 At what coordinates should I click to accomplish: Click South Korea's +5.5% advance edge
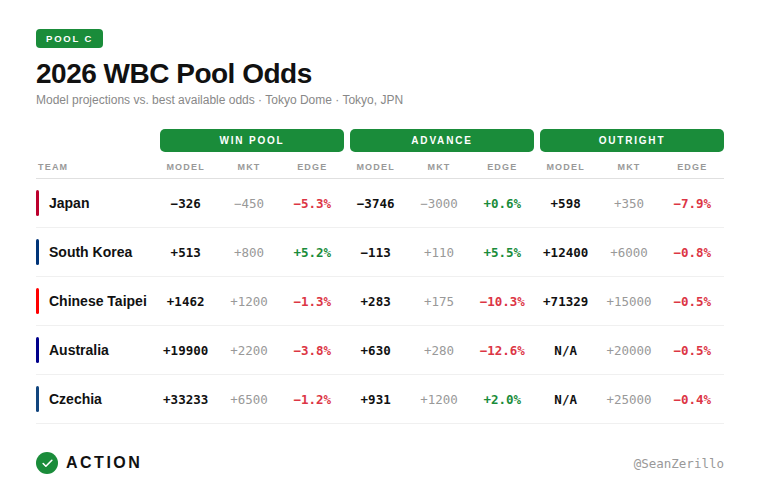(x=502, y=253)
